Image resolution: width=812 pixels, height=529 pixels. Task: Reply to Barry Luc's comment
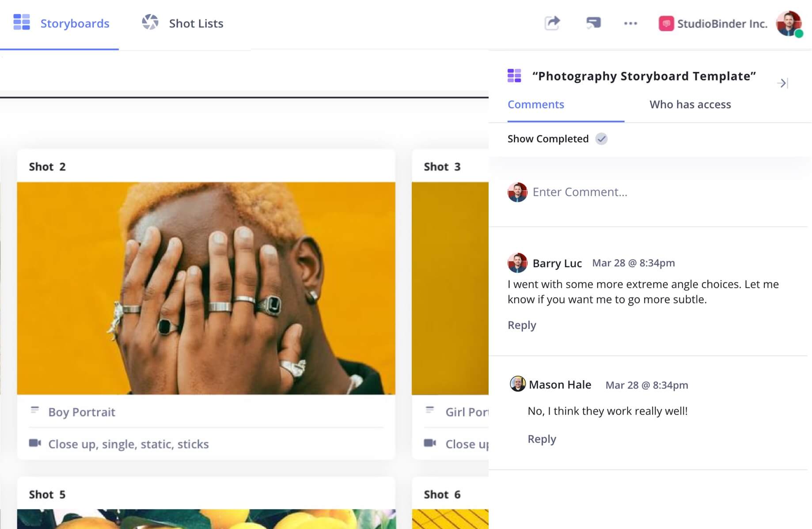(522, 325)
